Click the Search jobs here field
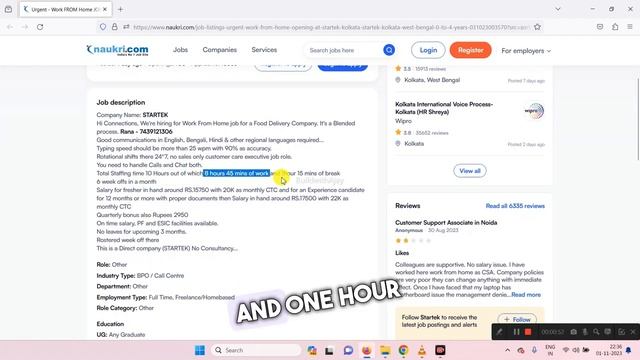The image size is (640, 360). pos(344,50)
